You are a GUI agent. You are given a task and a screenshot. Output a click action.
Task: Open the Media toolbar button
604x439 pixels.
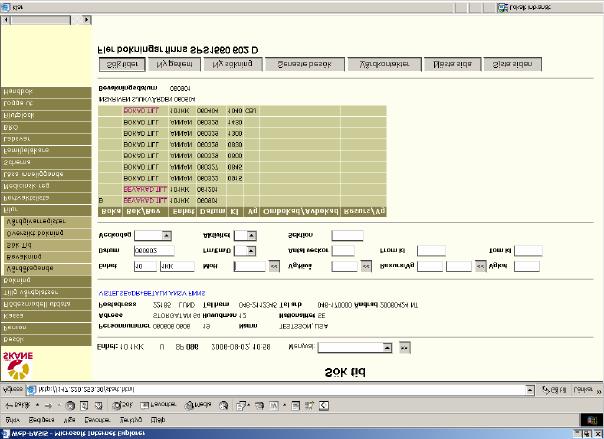point(198,405)
